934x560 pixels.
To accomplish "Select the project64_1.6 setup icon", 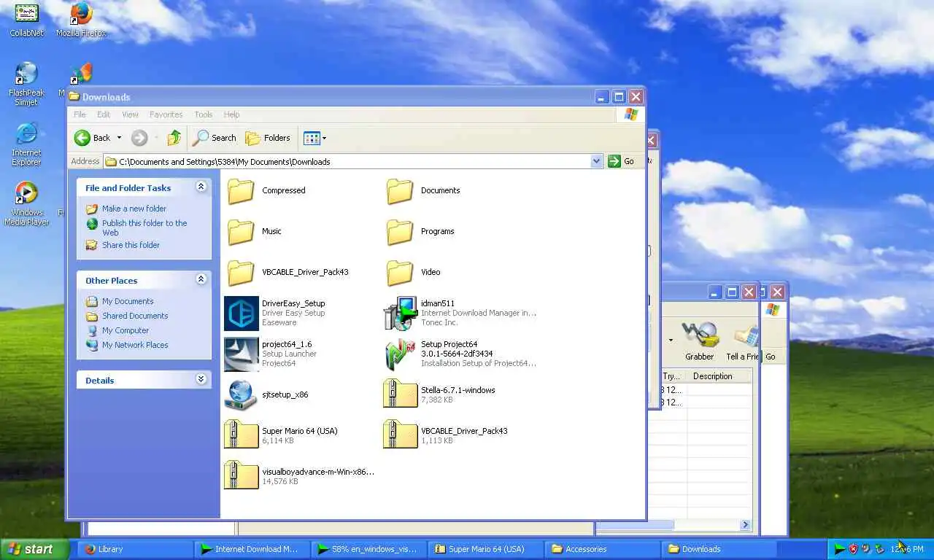I will tap(241, 354).
